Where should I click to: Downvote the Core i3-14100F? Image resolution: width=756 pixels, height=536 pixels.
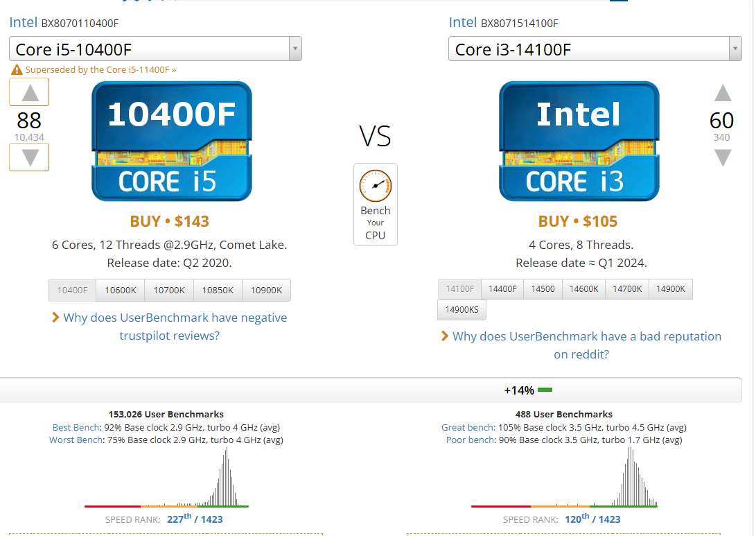pos(723,158)
